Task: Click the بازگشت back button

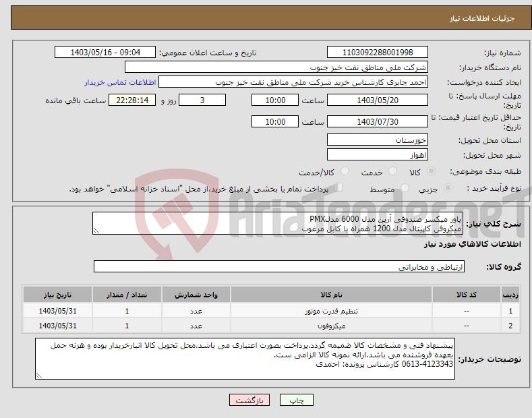Action: [249, 400]
